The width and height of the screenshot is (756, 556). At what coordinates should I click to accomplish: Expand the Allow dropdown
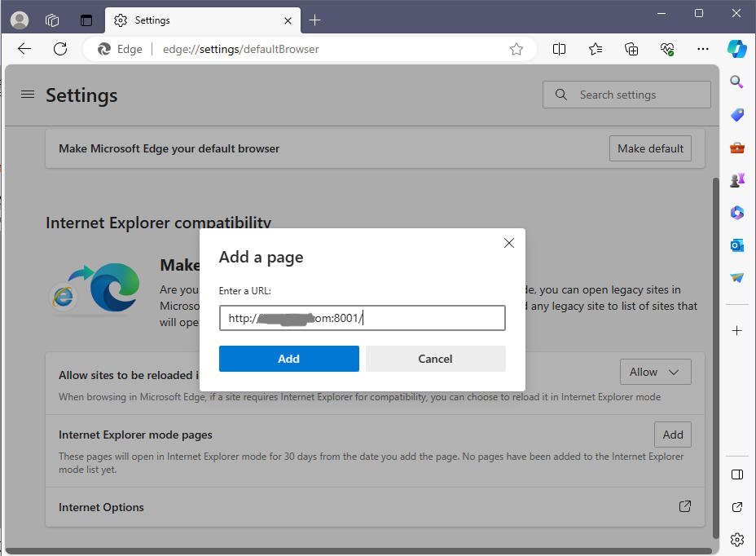click(655, 372)
